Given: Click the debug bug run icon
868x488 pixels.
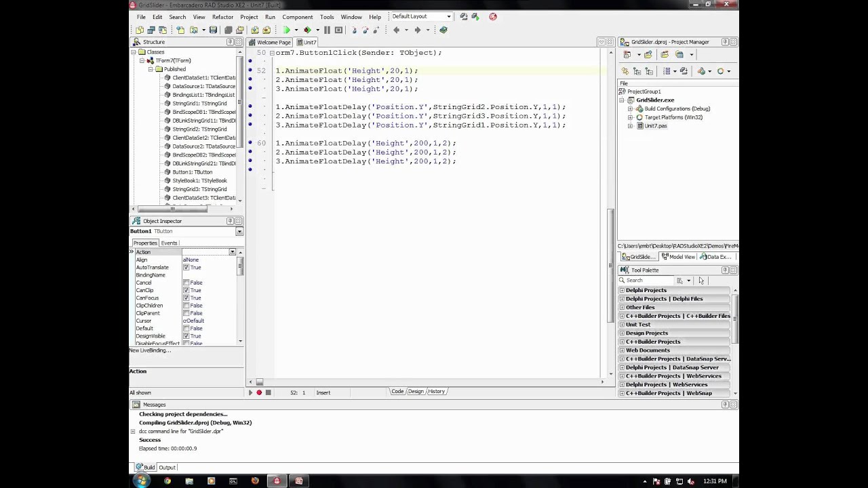Looking at the screenshot, I should 307,30.
